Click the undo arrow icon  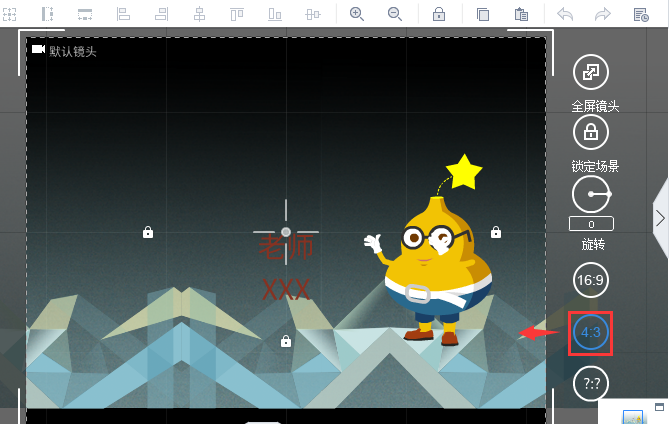coord(565,14)
